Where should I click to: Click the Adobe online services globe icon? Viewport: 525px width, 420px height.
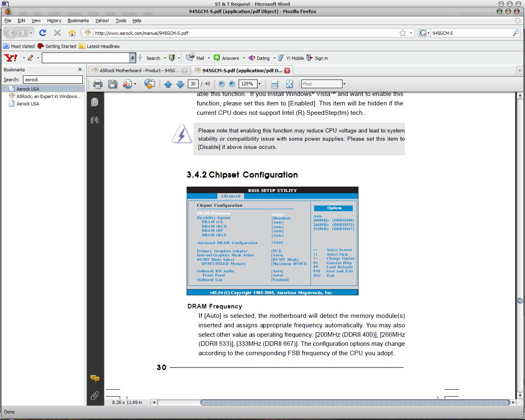click(150, 84)
